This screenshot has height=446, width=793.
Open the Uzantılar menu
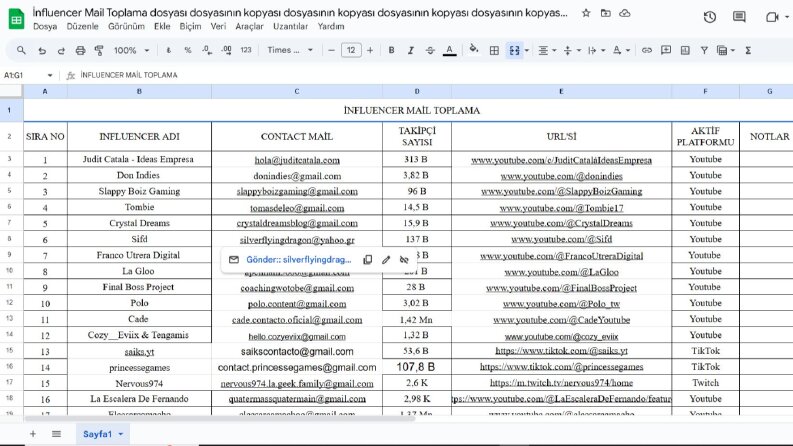tap(290, 26)
